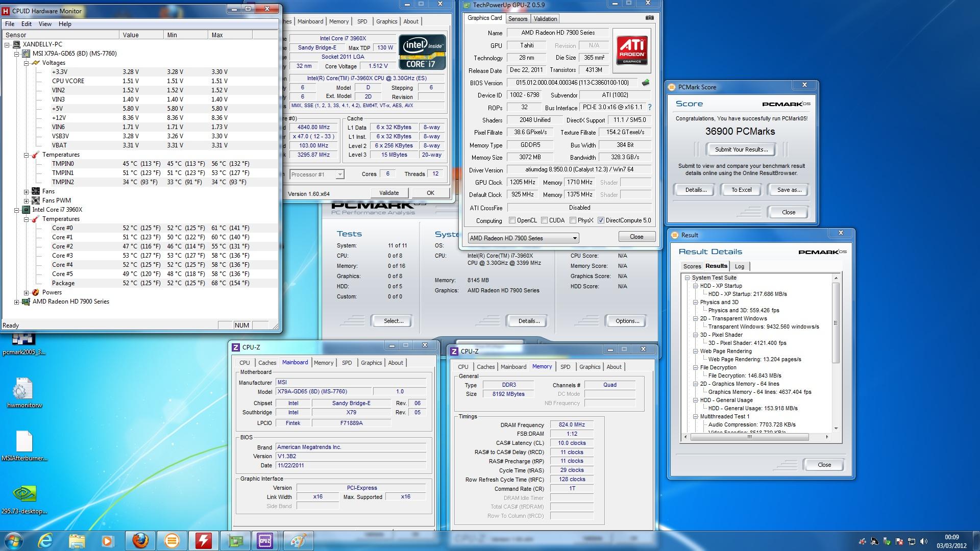Click the ATI Radeon logo in GPU-Z

click(632, 49)
